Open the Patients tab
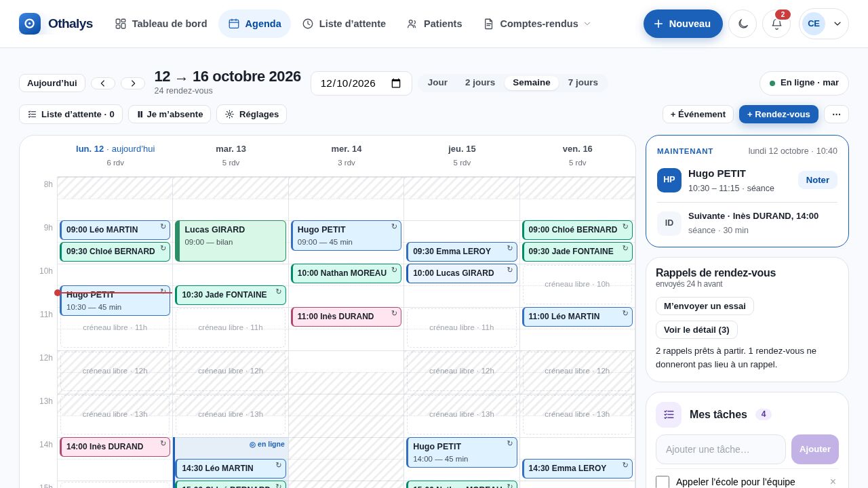 (x=434, y=24)
